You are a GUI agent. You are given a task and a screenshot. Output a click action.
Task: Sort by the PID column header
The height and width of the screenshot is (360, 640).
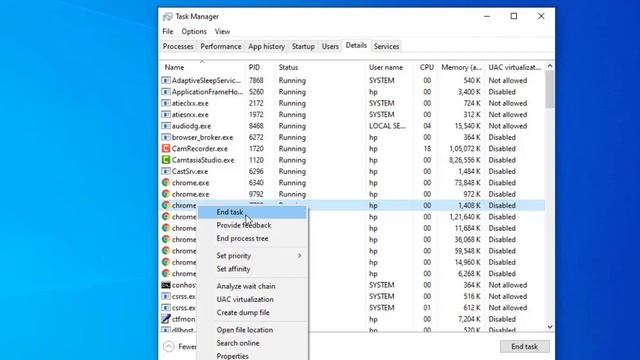(x=260, y=67)
